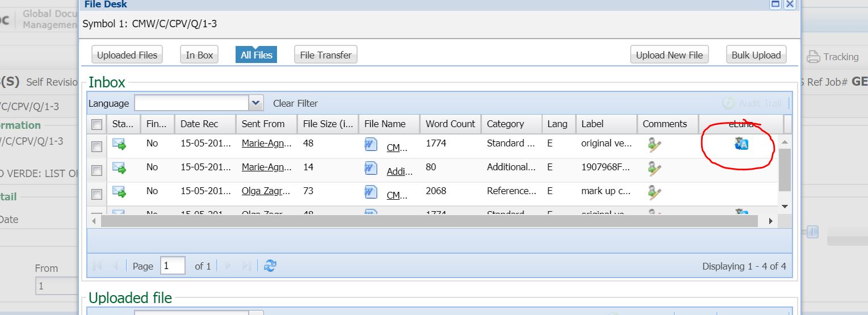
Task: Check the first inbox row checkbox
Action: coord(97,146)
